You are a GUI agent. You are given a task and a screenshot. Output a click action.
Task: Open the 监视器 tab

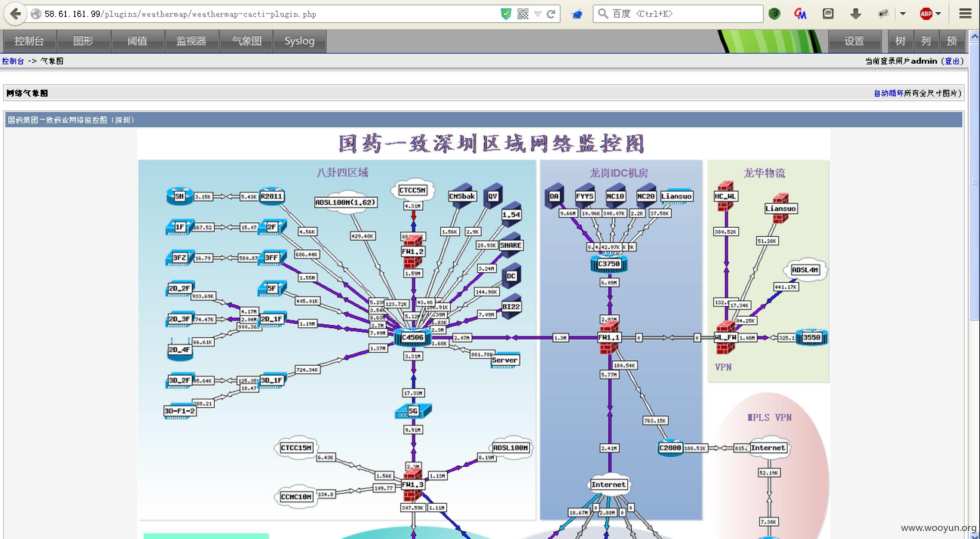point(192,41)
